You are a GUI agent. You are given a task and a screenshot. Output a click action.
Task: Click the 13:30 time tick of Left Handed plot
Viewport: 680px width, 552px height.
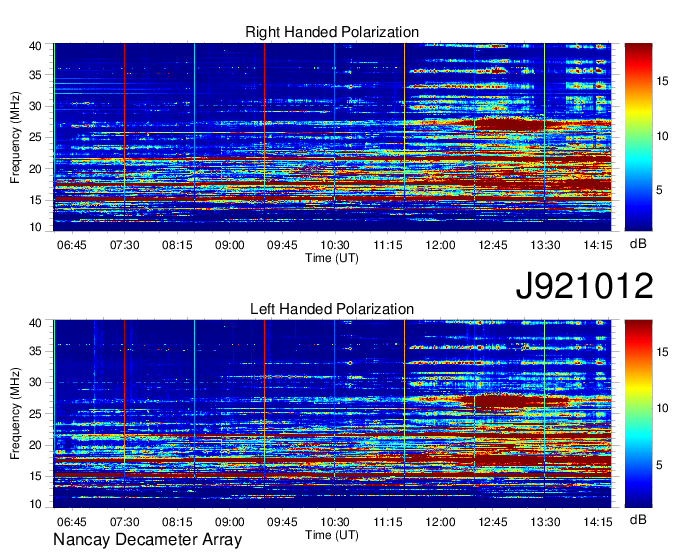point(546,522)
